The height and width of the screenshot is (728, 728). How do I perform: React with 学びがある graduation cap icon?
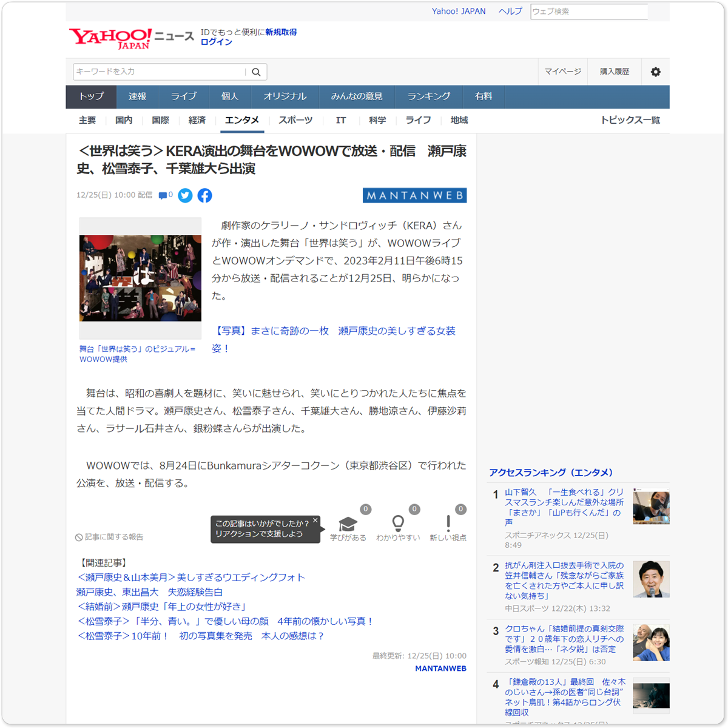tap(348, 524)
